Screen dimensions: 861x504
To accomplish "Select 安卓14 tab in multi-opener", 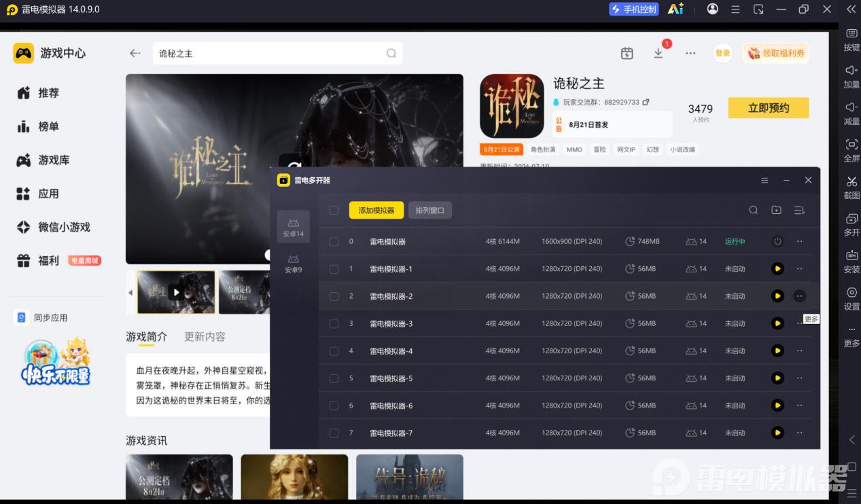I will pos(294,227).
